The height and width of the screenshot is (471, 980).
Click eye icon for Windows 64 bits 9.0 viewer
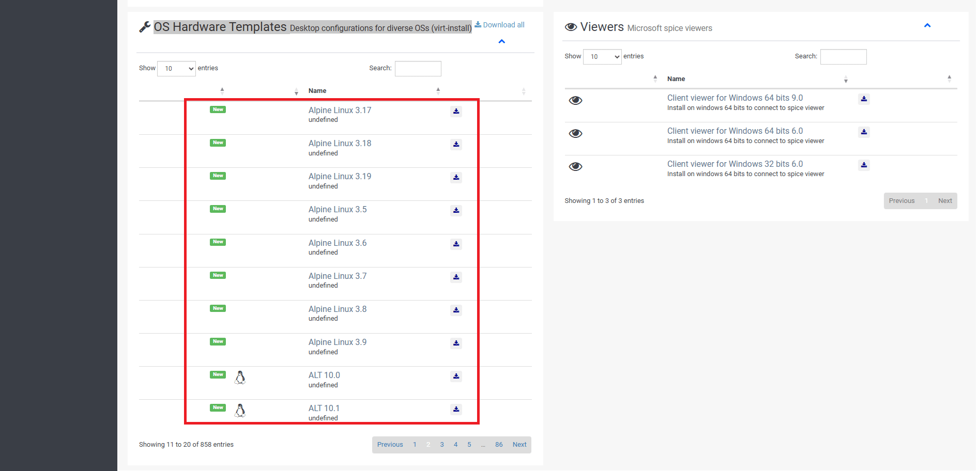click(575, 101)
